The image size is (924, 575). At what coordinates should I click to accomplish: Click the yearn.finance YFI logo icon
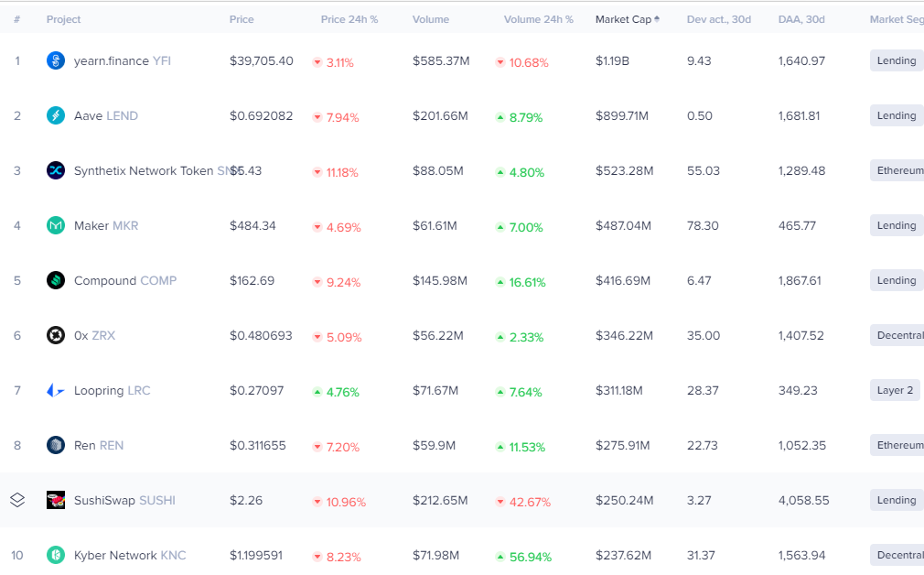(x=56, y=60)
